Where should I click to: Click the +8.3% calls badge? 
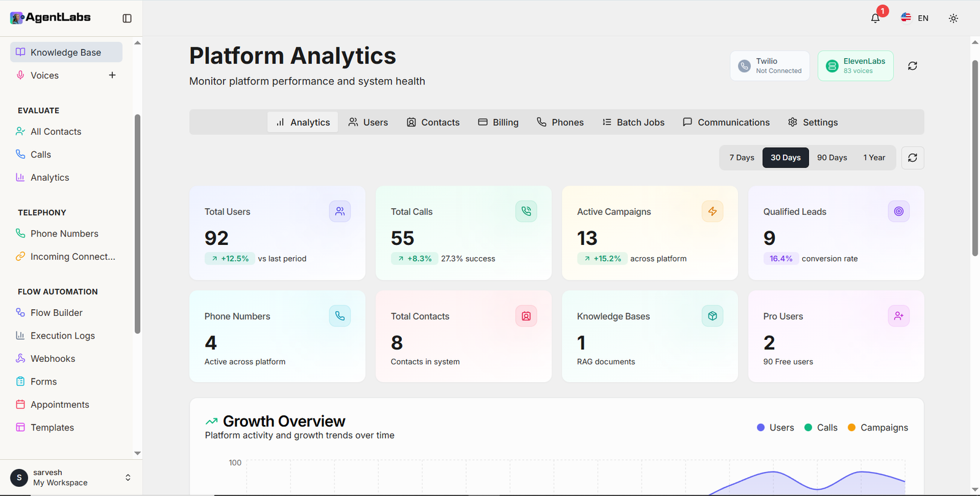pyautogui.click(x=413, y=258)
